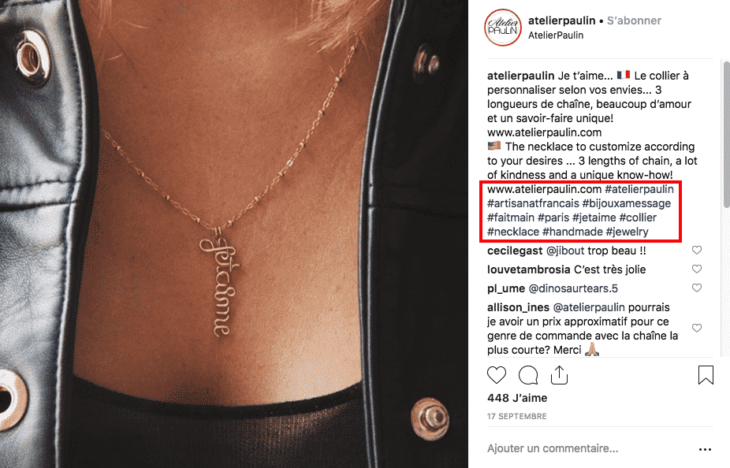Open atelierpaulin username in header
Viewport: 730px width, 468px height.
pyautogui.click(x=561, y=20)
